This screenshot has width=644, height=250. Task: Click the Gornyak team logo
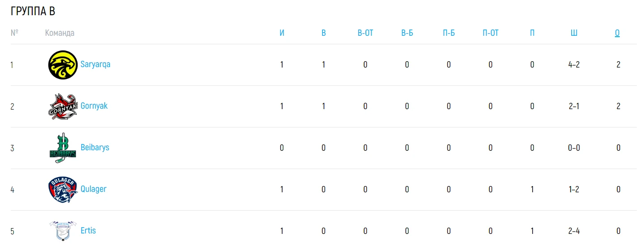tap(63, 106)
